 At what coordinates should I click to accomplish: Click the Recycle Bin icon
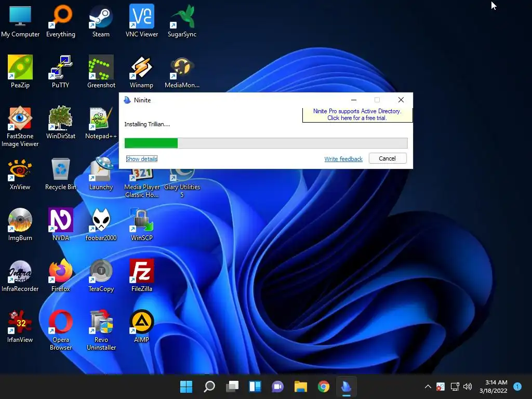point(61,174)
